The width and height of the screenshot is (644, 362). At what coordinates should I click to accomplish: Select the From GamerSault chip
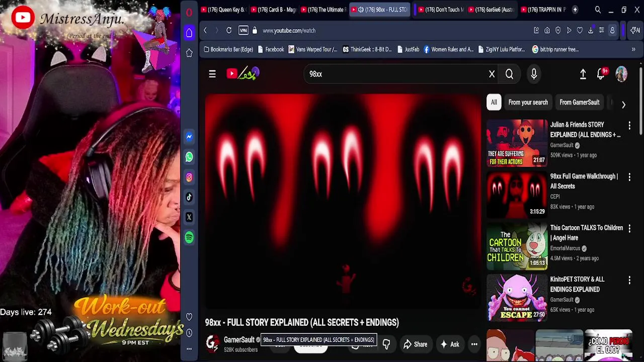click(x=579, y=102)
